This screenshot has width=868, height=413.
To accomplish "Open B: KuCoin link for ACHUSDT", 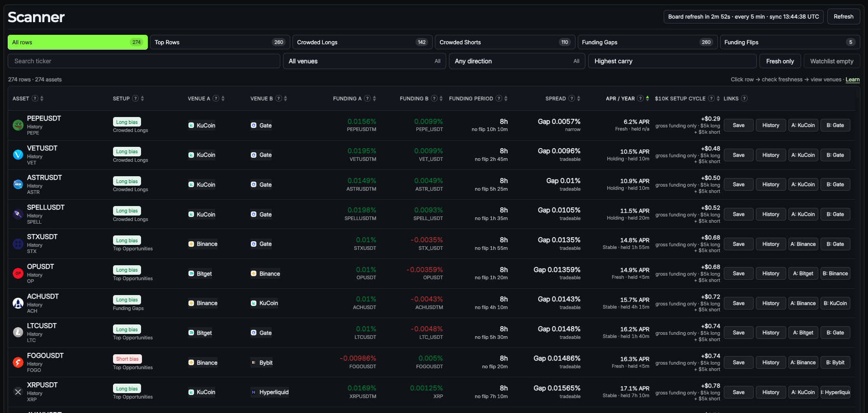I will [x=835, y=303].
